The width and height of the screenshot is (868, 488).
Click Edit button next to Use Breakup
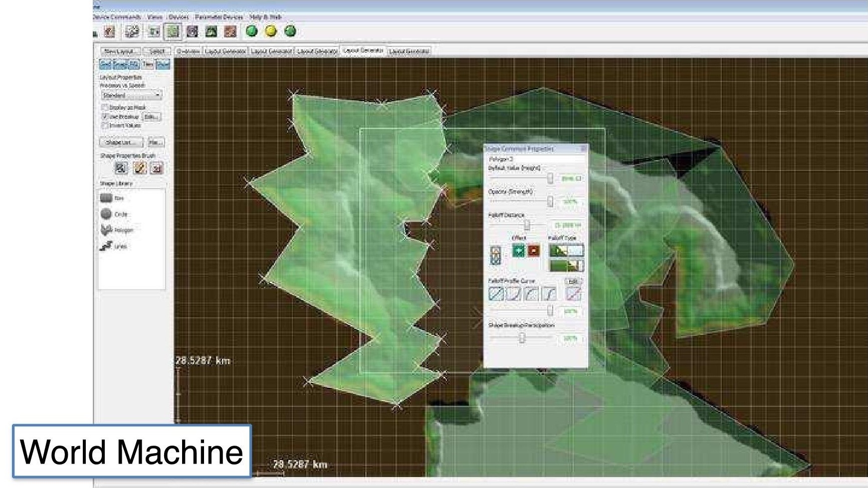click(152, 117)
